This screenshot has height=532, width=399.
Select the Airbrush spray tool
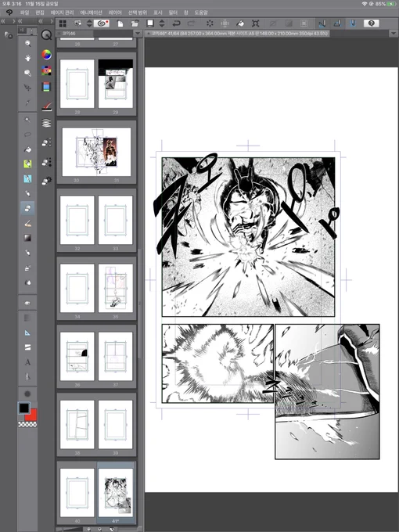click(x=27, y=268)
